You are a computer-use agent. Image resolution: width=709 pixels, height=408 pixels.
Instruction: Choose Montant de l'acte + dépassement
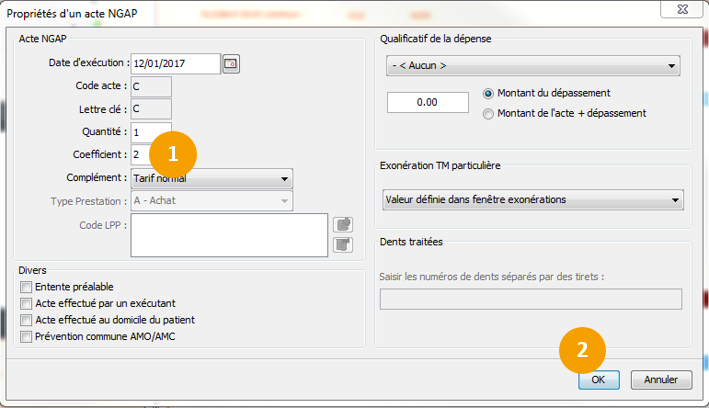point(488,113)
